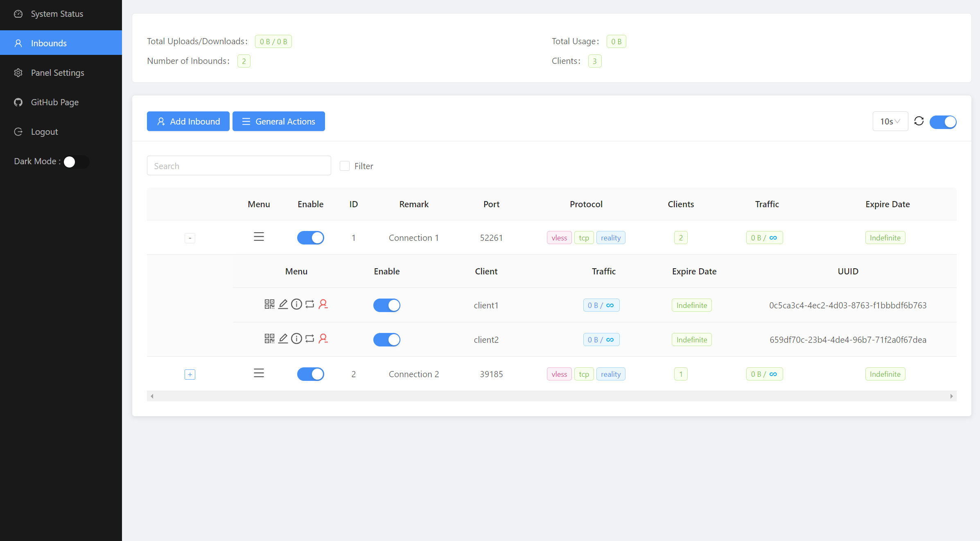
Task: Show QR code for client1
Action: point(269,304)
